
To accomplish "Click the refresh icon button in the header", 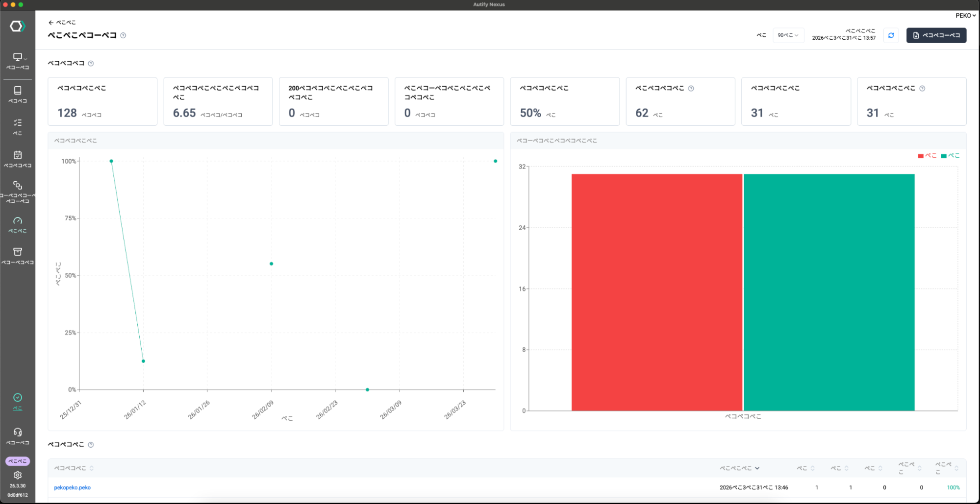I will pyautogui.click(x=891, y=35).
